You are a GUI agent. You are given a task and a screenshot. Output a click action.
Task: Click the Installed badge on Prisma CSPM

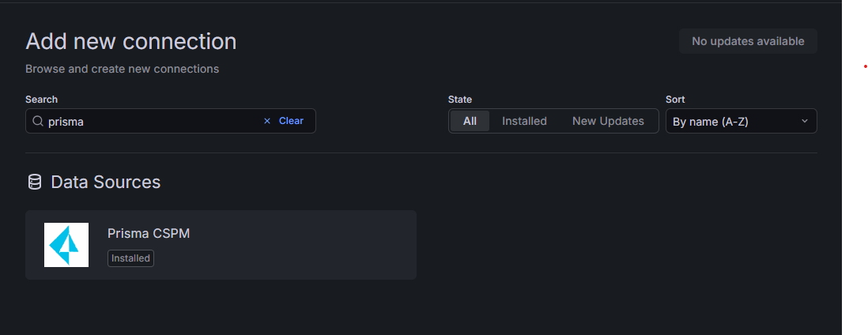click(130, 258)
